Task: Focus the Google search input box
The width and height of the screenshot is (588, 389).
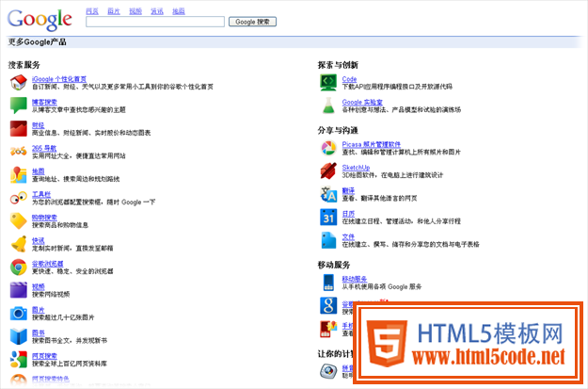Action: [155, 22]
